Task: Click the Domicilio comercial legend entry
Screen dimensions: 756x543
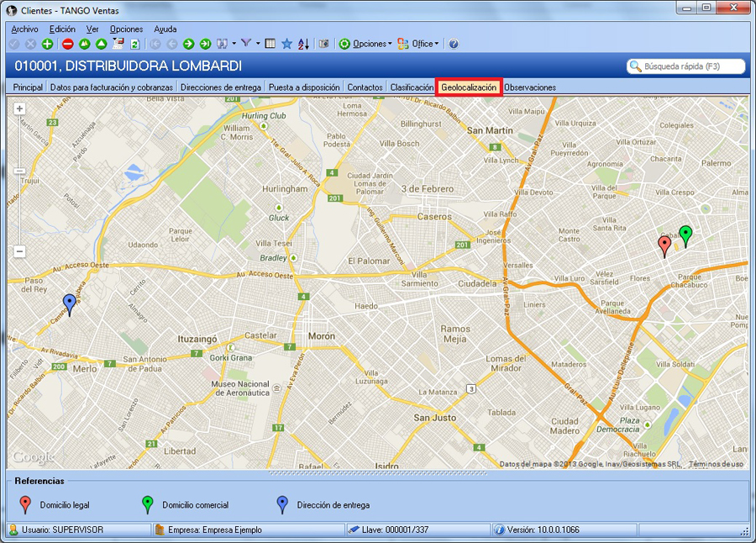Action: click(x=185, y=505)
